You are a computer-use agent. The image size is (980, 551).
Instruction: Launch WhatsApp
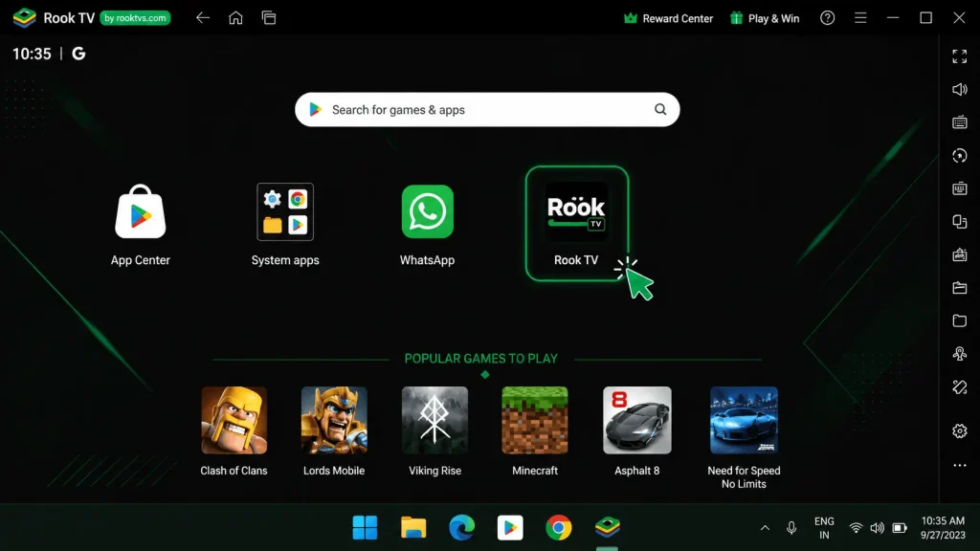click(x=428, y=226)
